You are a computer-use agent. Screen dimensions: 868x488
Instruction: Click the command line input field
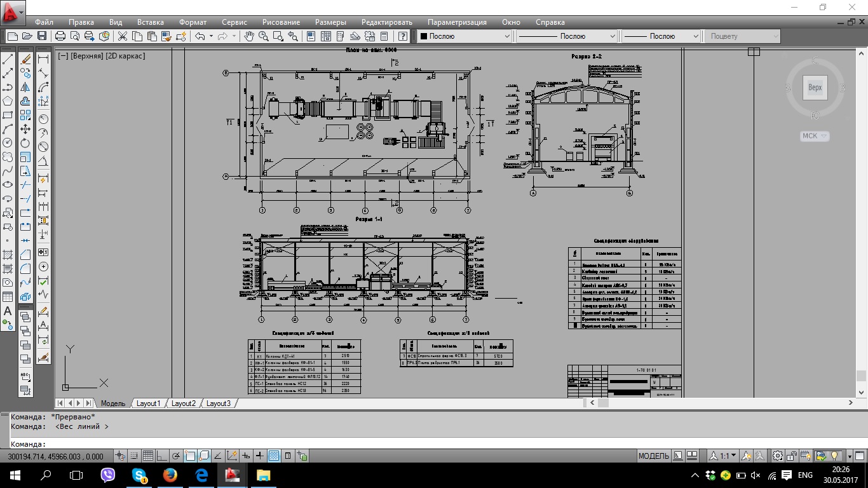(x=434, y=444)
